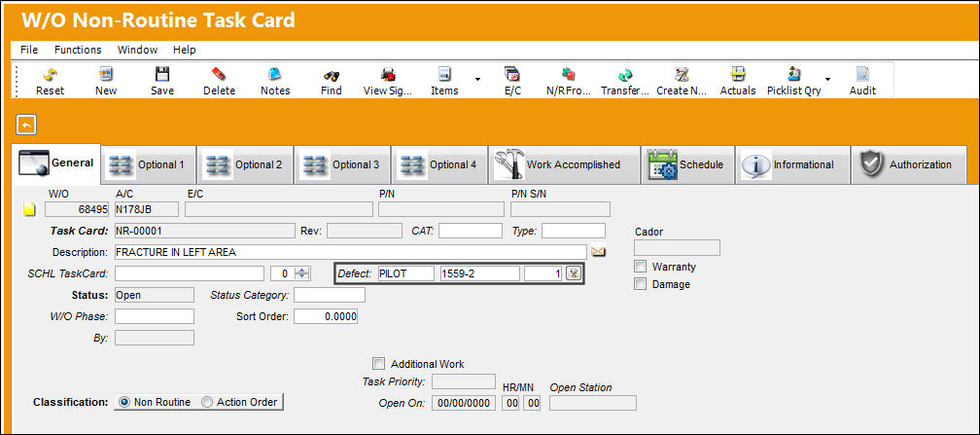Open the Informational tab
The height and width of the screenshot is (435, 980).
(792, 164)
